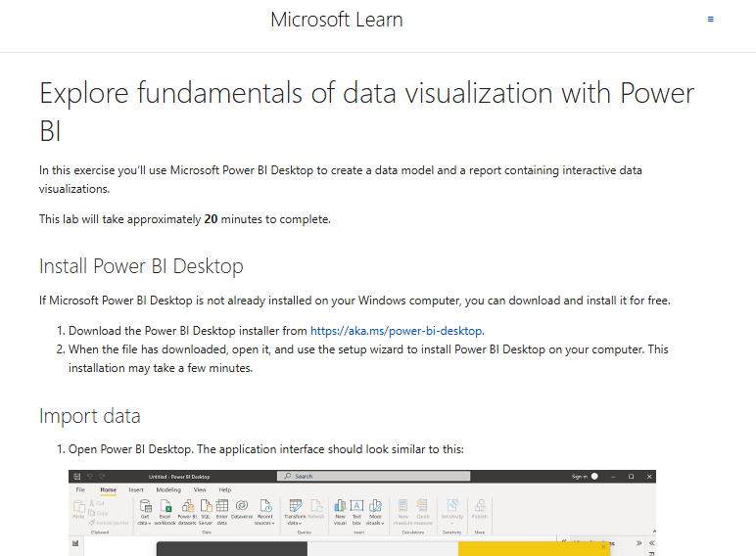
Task: Click the Search box in title bar
Action: (373, 476)
